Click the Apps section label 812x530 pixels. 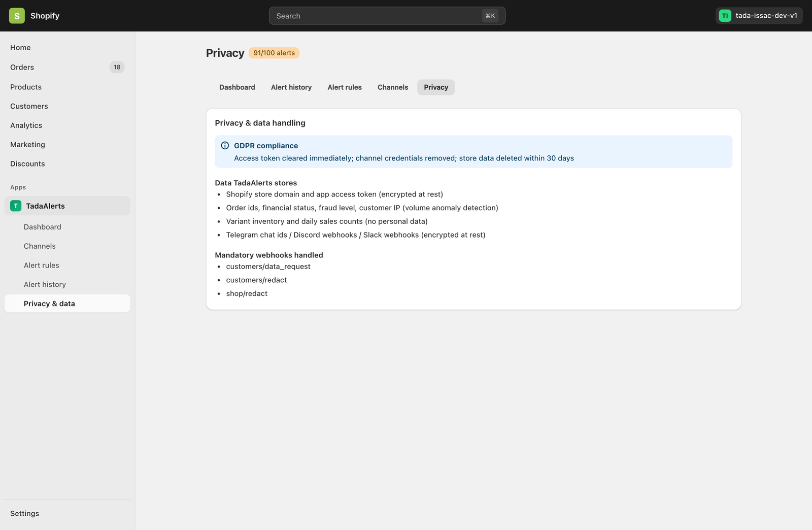(18, 187)
